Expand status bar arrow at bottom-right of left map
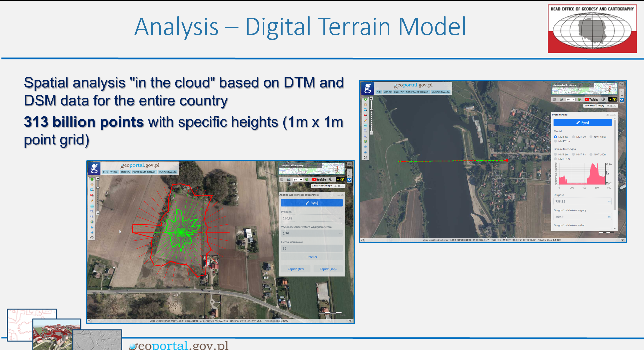This screenshot has height=350, width=644. click(x=350, y=321)
